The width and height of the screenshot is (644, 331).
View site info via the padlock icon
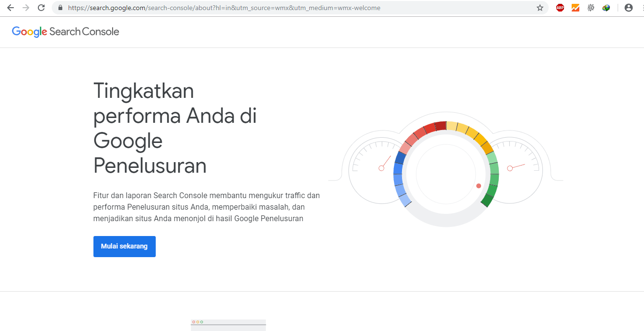[60, 8]
